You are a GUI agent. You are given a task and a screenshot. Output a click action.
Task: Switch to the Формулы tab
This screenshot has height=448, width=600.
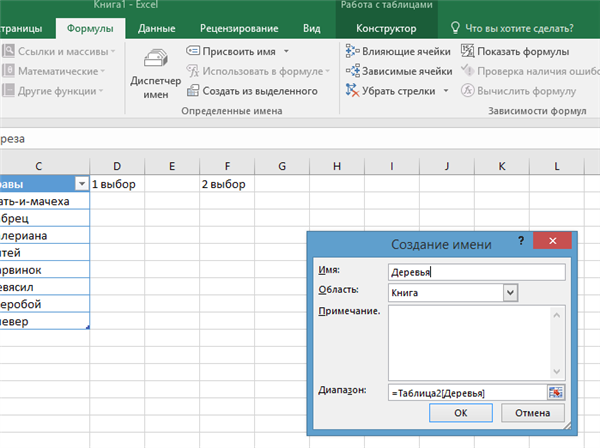pos(90,28)
